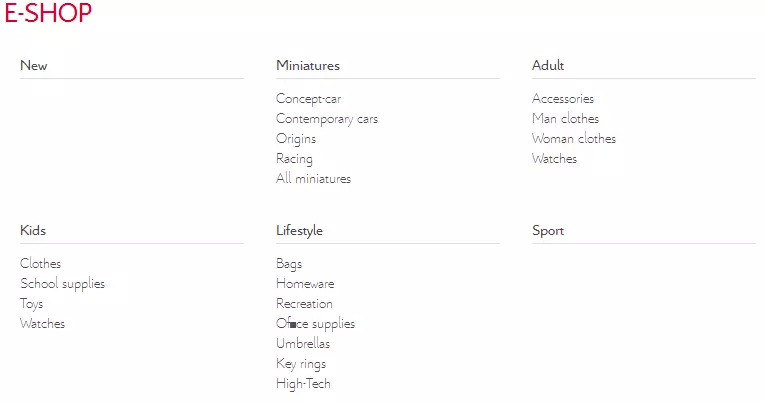The image size is (764, 403).
Task: Open the Sport category heading
Action: tap(548, 231)
